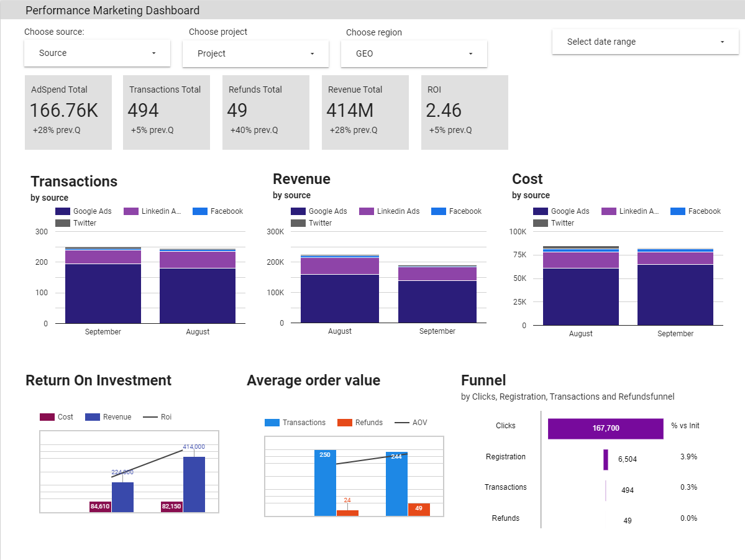The height and width of the screenshot is (560, 745).
Task: Open the GEO region dropdown
Action: (413, 54)
